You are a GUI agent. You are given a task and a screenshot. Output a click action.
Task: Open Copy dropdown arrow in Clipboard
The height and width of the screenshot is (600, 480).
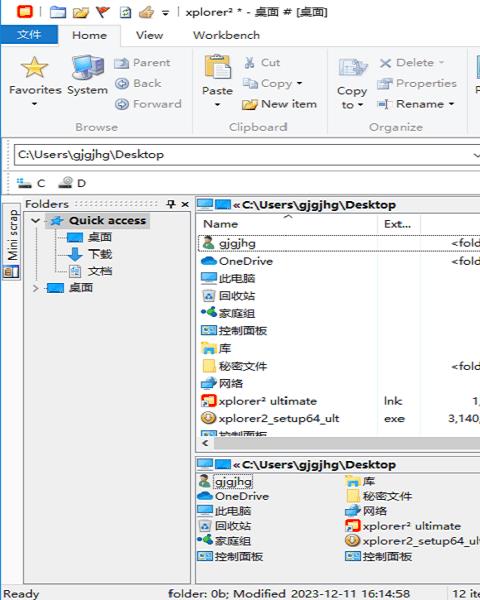click(299, 83)
